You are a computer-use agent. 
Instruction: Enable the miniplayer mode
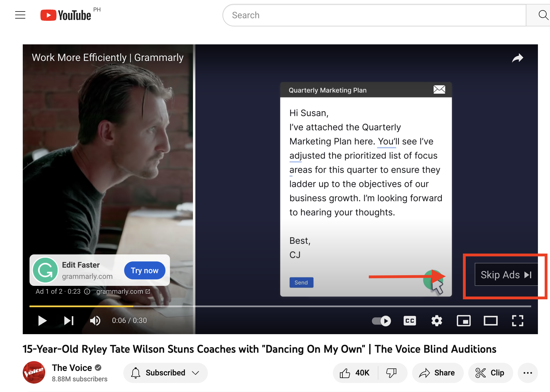[x=463, y=321]
